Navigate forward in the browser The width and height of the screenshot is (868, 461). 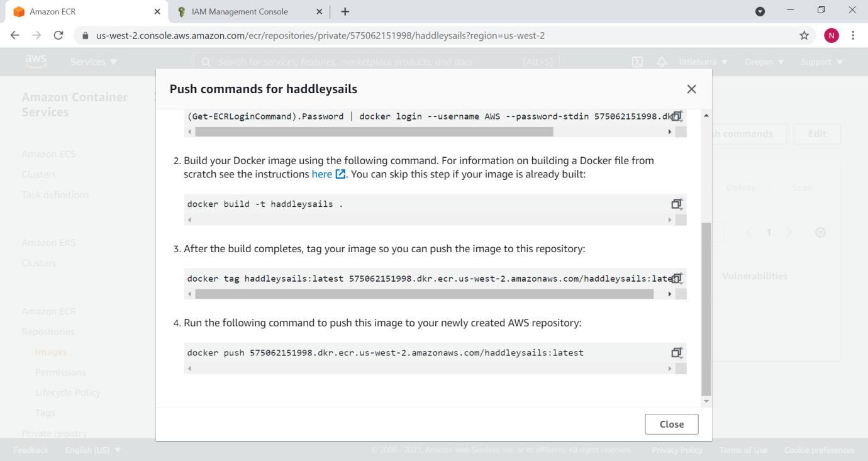pos(36,35)
